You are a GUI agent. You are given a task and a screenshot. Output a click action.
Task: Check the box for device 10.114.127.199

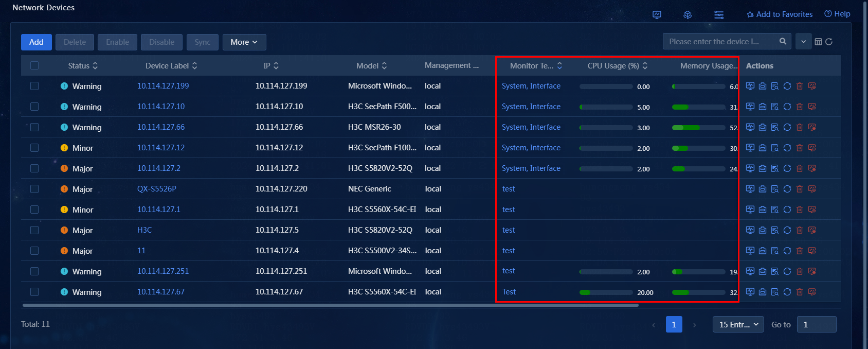click(x=34, y=86)
